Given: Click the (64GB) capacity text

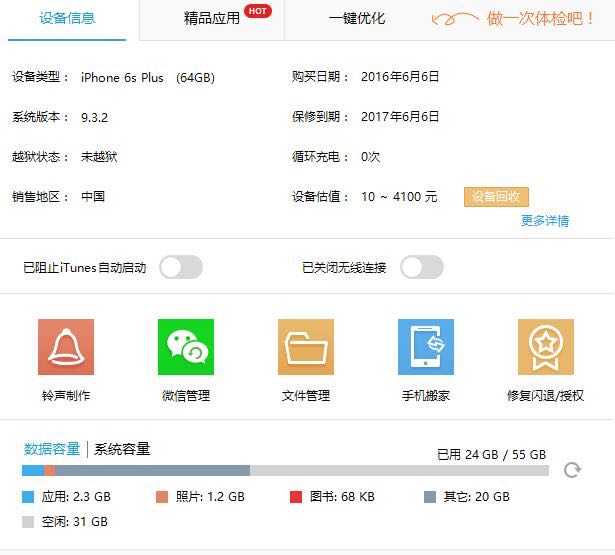Looking at the screenshot, I should (x=195, y=78).
